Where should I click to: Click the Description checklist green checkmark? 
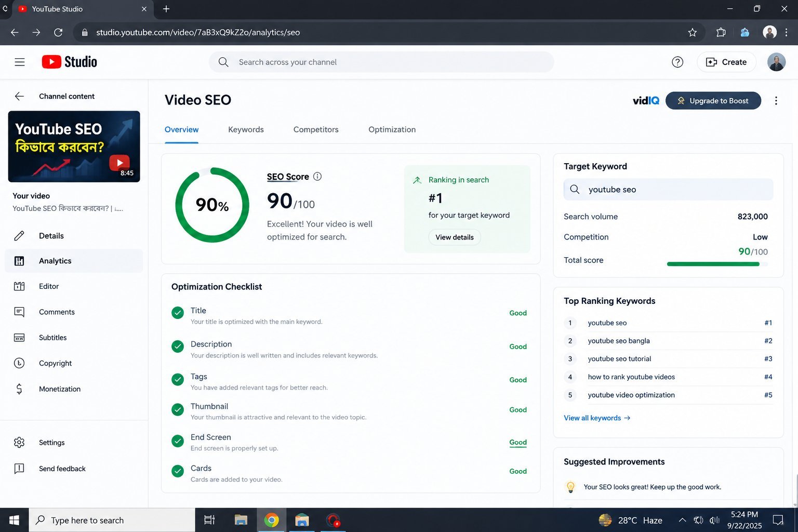[x=178, y=347]
